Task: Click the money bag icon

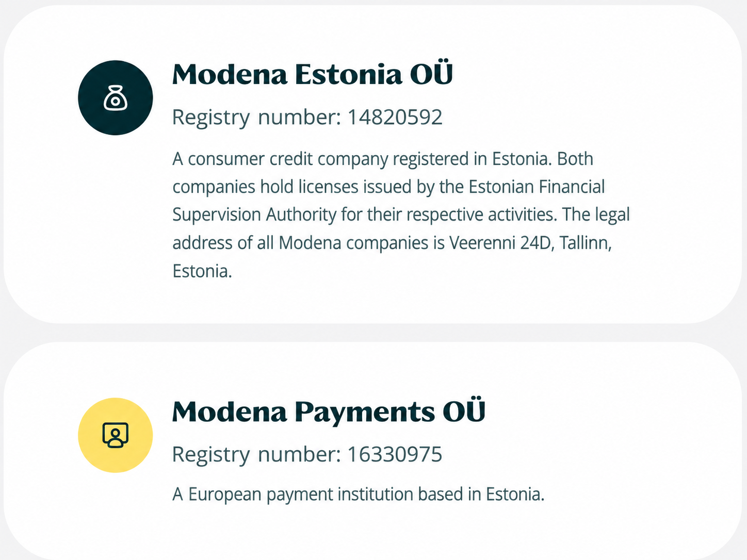Action: [116, 98]
